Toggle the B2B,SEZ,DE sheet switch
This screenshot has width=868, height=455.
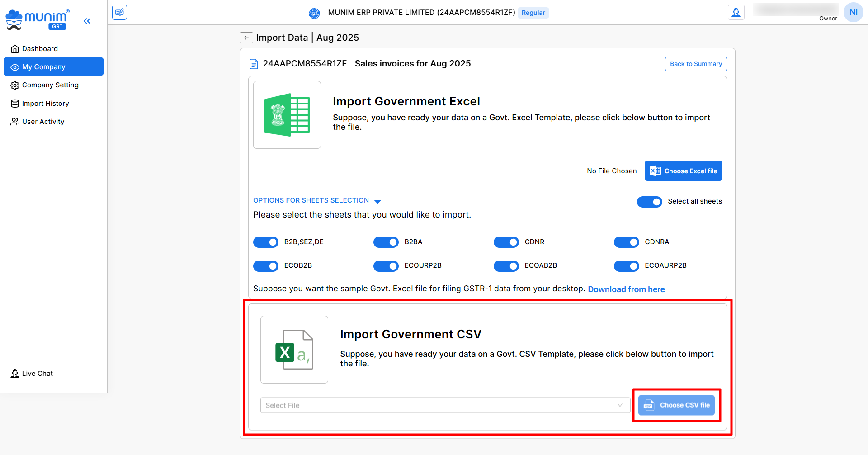pyautogui.click(x=266, y=242)
